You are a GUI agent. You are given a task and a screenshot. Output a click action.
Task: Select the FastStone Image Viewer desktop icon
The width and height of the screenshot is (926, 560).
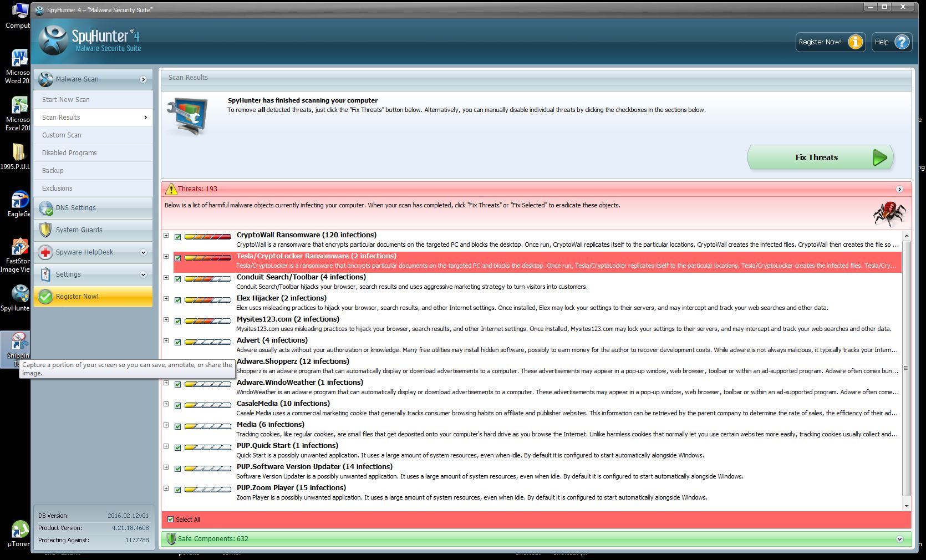tap(19, 247)
